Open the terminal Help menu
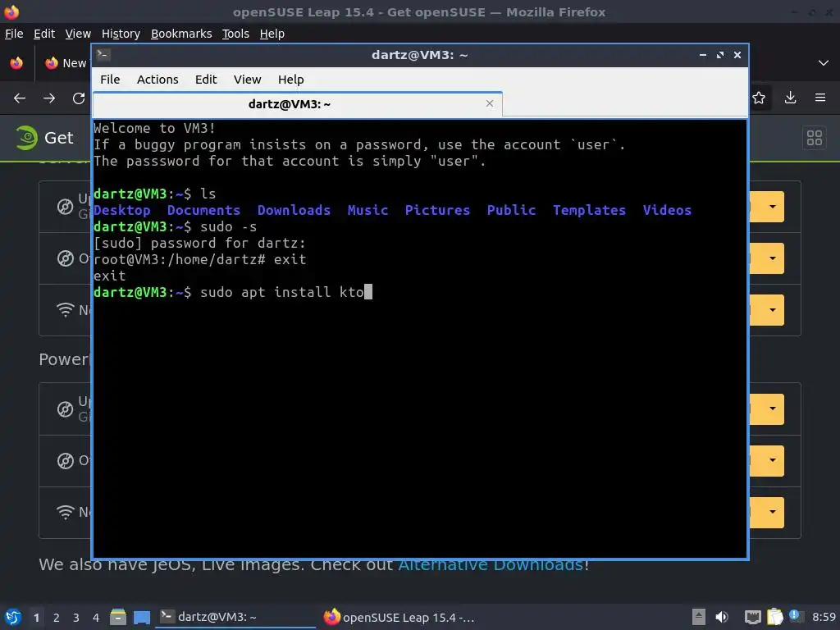 pos(291,80)
